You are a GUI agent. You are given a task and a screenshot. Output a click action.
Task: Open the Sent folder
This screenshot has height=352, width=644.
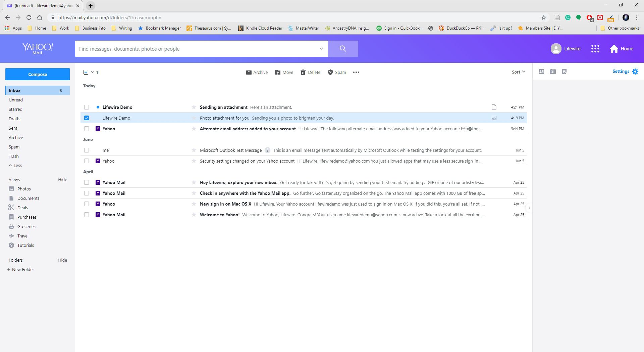13,128
